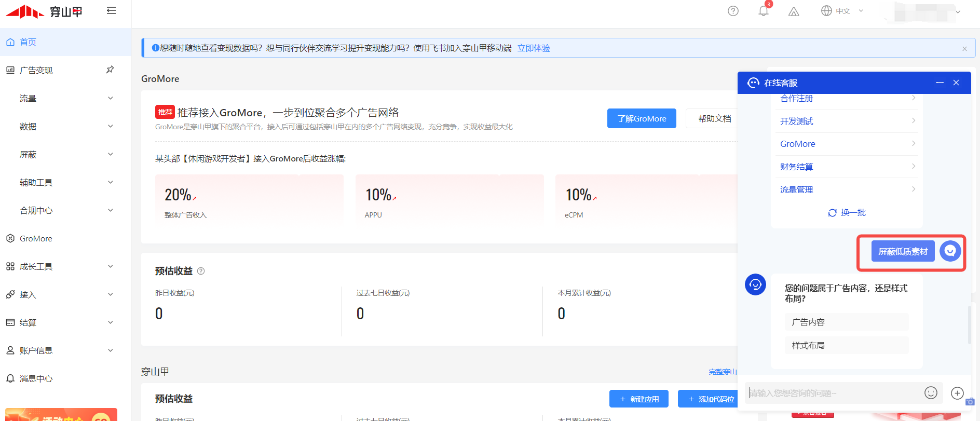
Task: Click the 消息中心 bell icon
Action: click(10, 378)
